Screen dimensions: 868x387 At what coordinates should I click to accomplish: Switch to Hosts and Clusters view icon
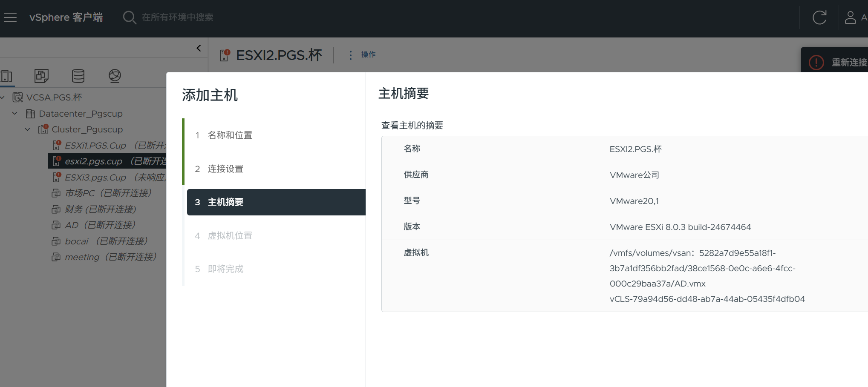point(6,76)
